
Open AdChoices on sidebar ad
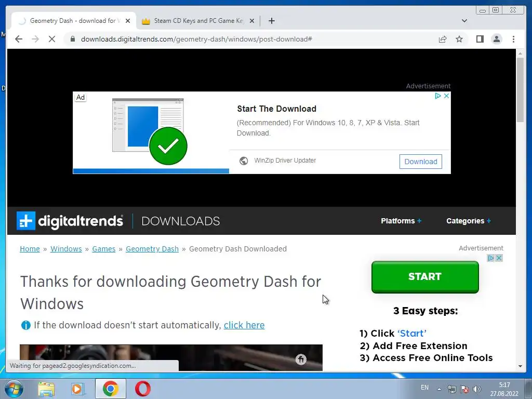(x=490, y=258)
